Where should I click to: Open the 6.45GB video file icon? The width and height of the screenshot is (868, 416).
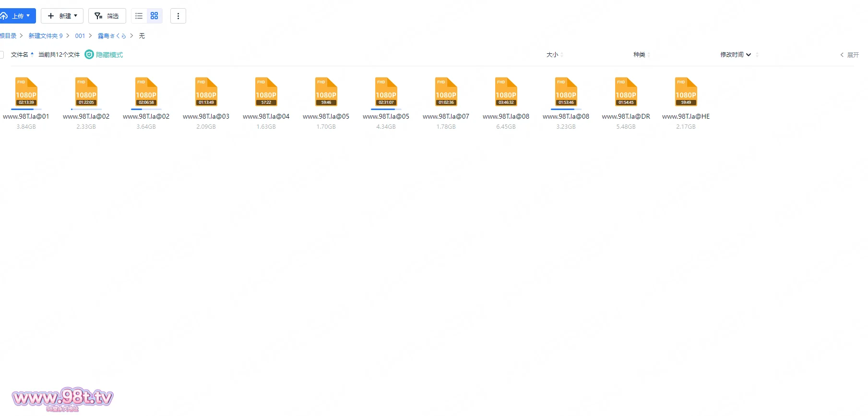[x=506, y=92]
